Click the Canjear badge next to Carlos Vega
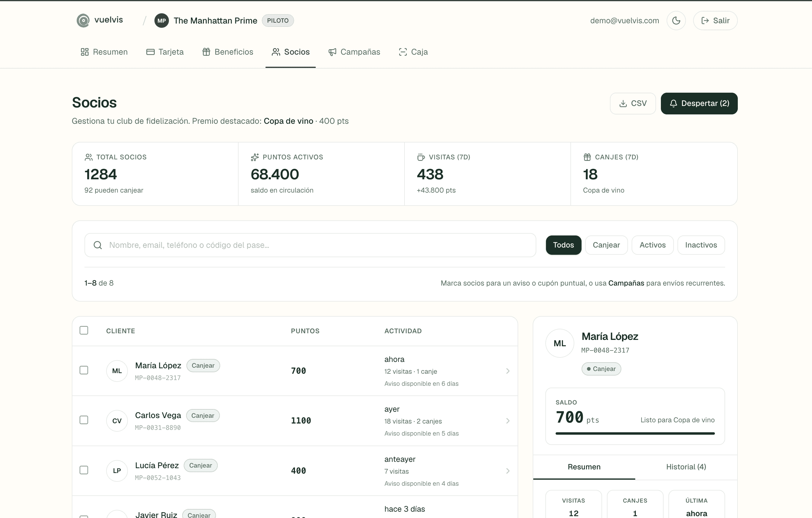812x518 pixels. (203, 415)
